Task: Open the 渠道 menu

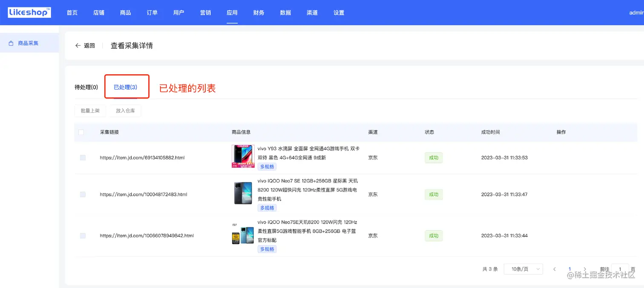Action: [312, 13]
